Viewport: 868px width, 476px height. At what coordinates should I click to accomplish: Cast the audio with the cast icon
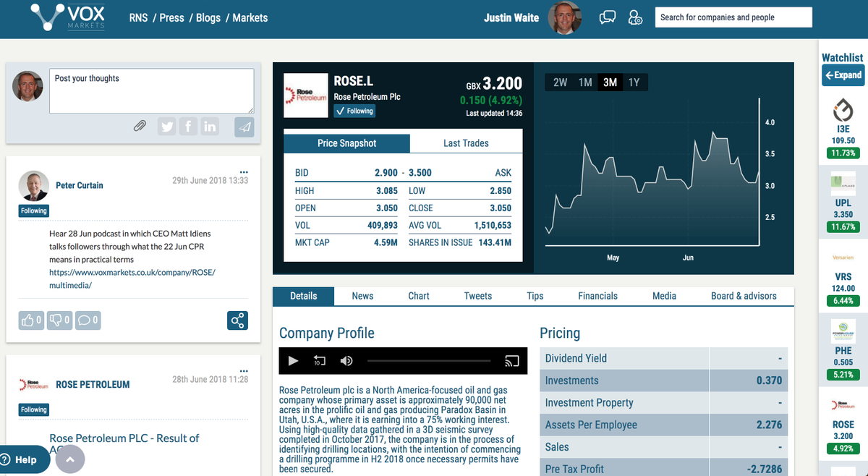click(x=511, y=360)
